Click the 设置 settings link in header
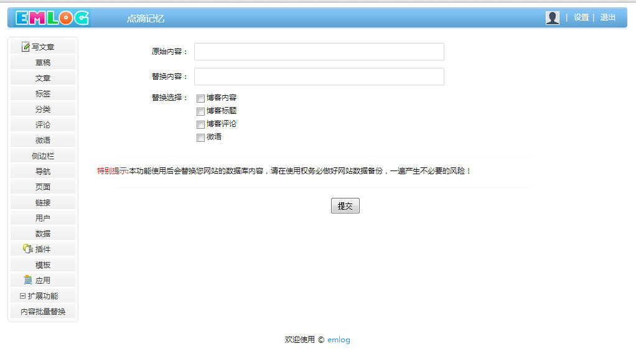Viewport: 636px width, 364px height. point(581,17)
